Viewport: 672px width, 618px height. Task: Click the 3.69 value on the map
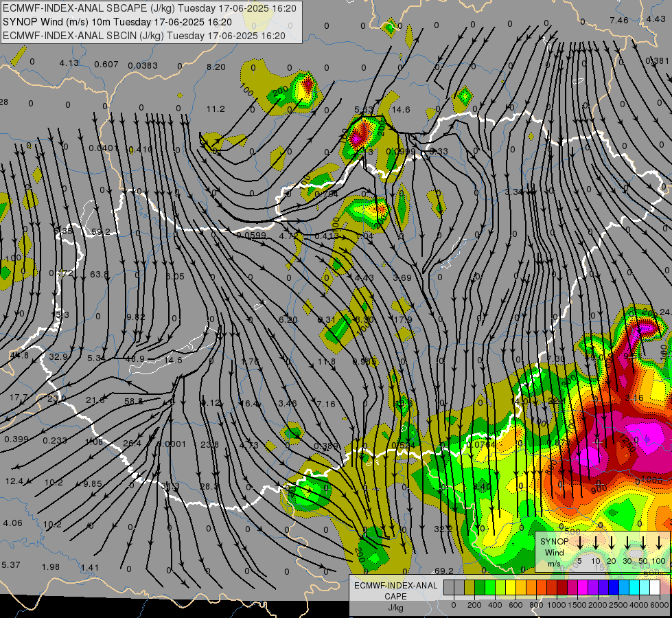[x=402, y=277]
